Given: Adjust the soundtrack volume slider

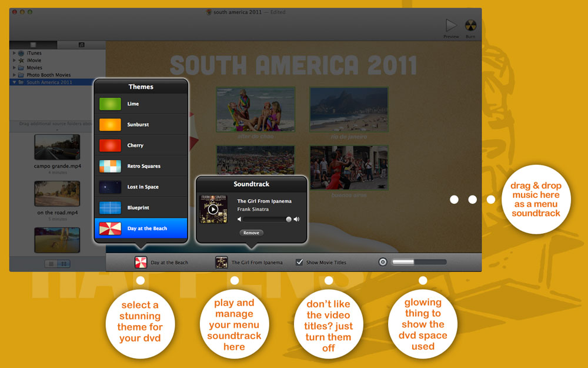Looking at the screenshot, I should pyautogui.click(x=266, y=219).
